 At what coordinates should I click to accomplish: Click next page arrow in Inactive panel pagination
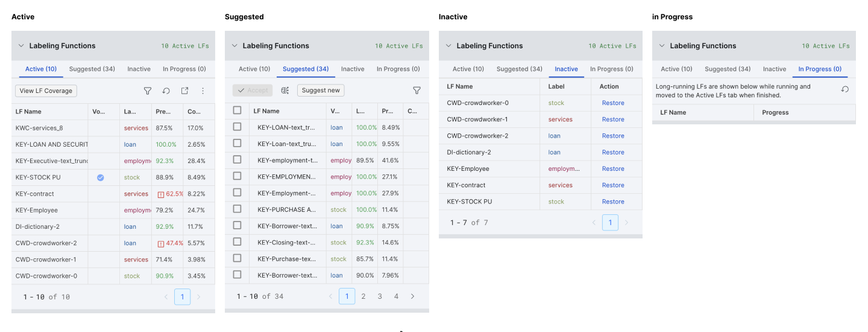(x=626, y=223)
